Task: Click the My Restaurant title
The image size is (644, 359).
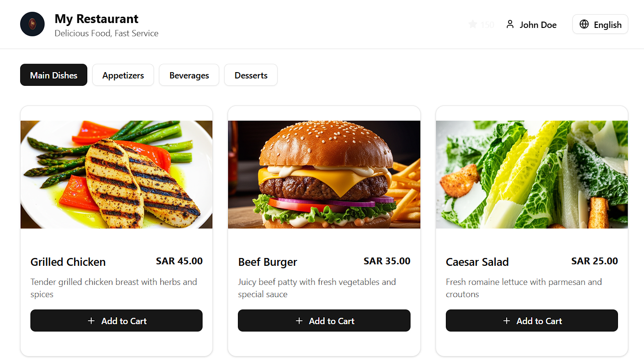Action: pyautogui.click(x=97, y=19)
